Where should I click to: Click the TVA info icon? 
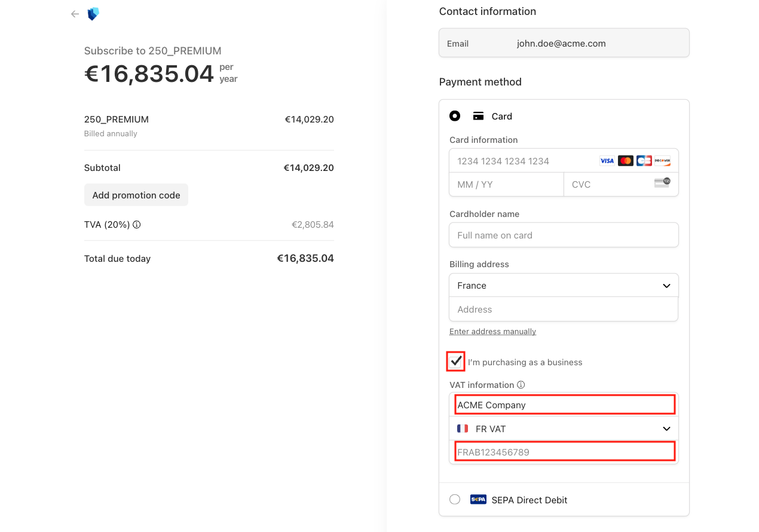(137, 225)
